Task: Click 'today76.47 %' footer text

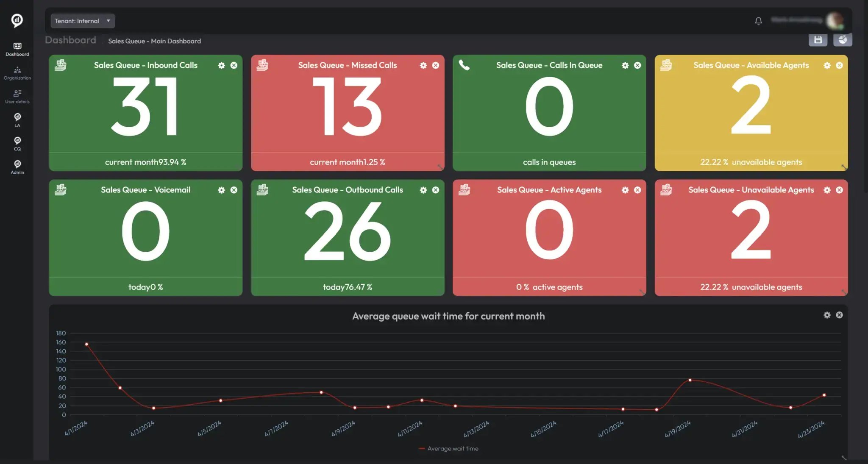Action: click(348, 287)
